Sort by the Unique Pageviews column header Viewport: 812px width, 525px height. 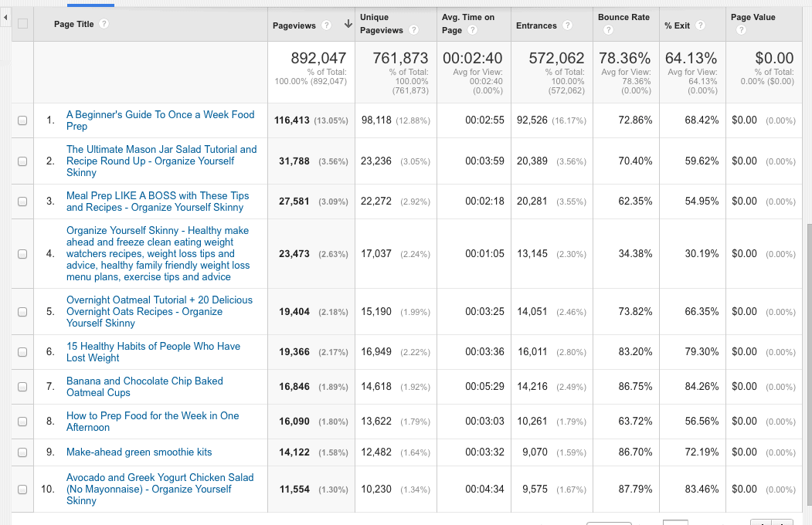click(382, 24)
